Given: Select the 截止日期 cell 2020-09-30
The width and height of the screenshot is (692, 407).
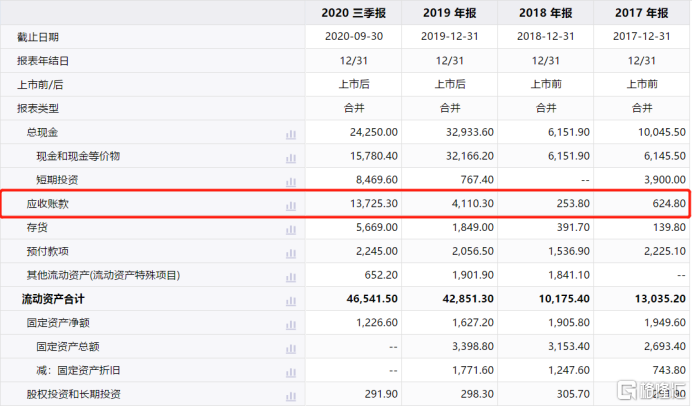Looking at the screenshot, I should click(x=361, y=37).
